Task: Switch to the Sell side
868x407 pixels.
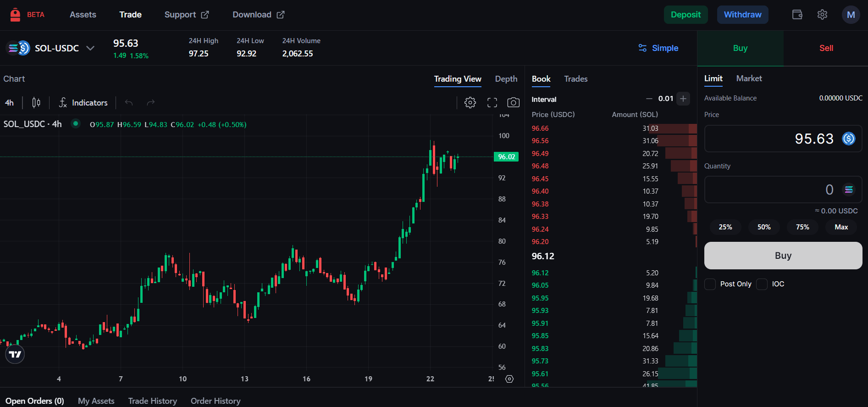Action: [x=826, y=48]
